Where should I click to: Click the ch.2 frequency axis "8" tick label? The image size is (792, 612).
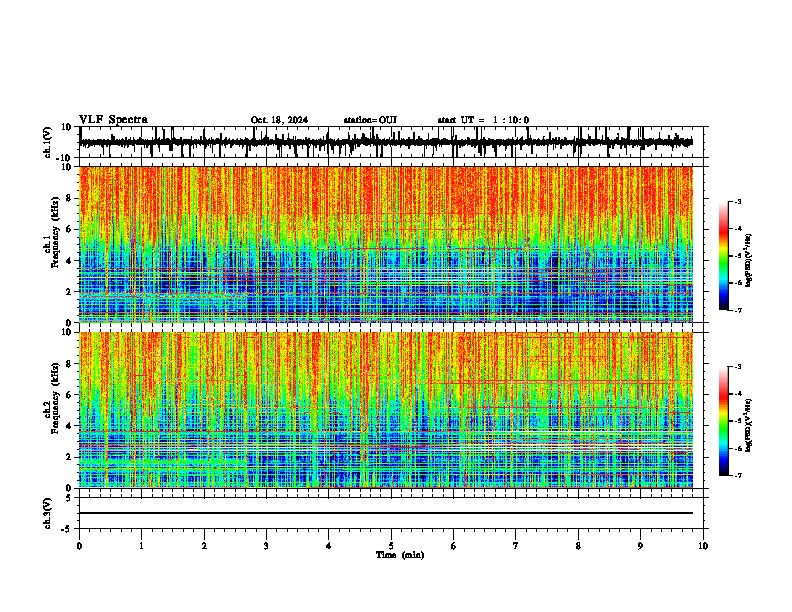pos(69,364)
